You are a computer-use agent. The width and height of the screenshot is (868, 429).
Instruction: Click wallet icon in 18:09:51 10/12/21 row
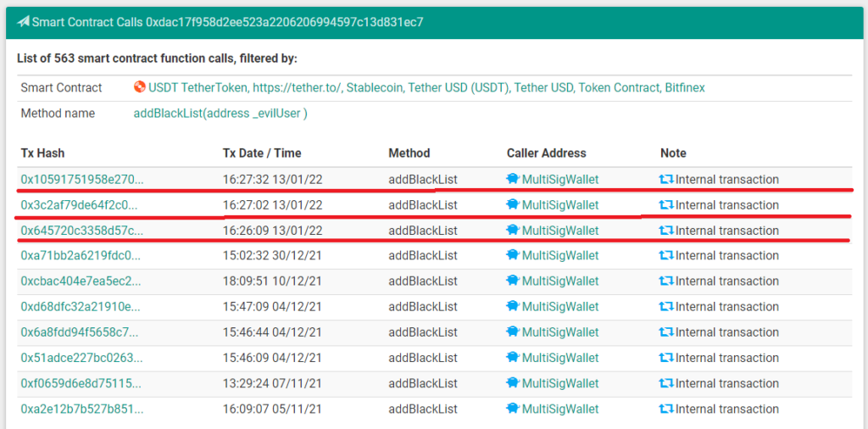point(513,281)
